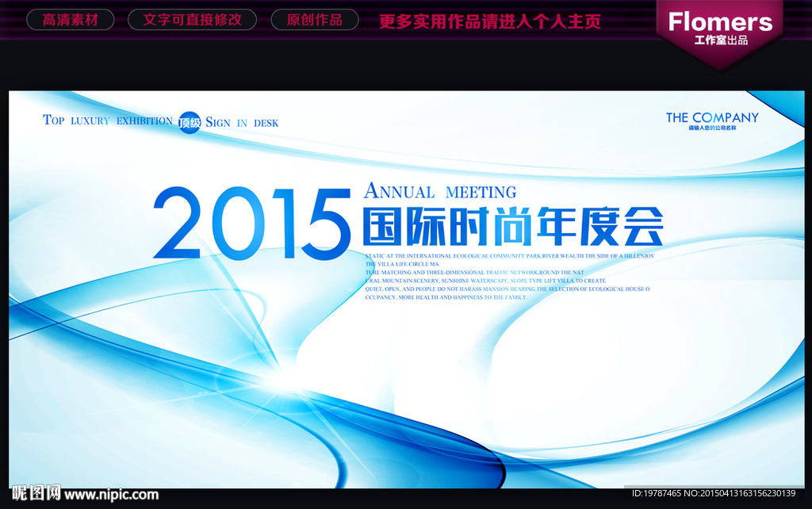
Task: Click the banner design preview image
Action: pos(407,289)
